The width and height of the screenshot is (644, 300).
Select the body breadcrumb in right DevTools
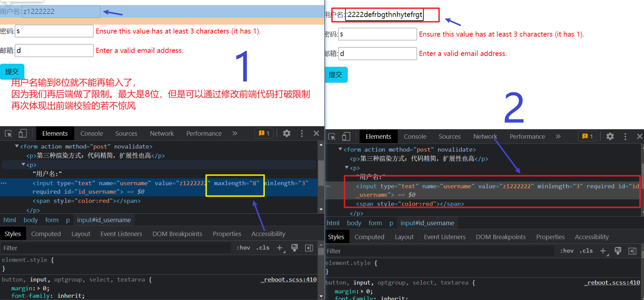354,223
